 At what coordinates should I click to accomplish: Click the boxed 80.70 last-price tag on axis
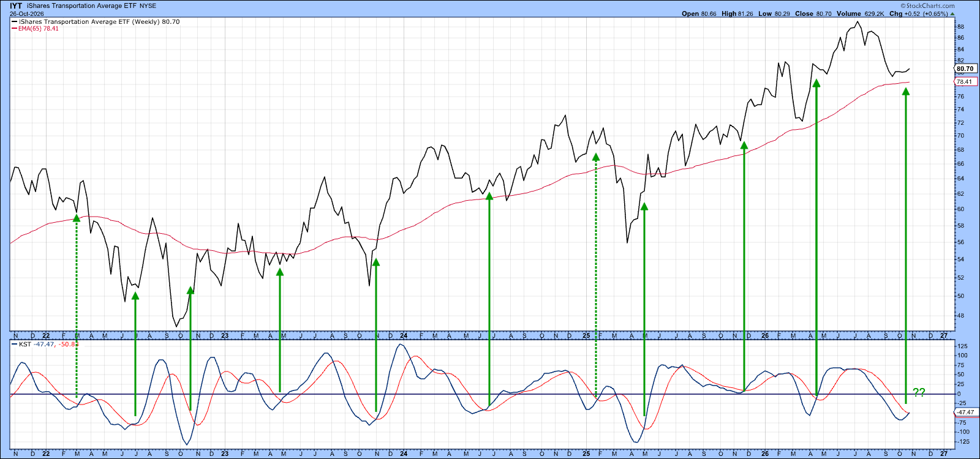[x=965, y=69]
